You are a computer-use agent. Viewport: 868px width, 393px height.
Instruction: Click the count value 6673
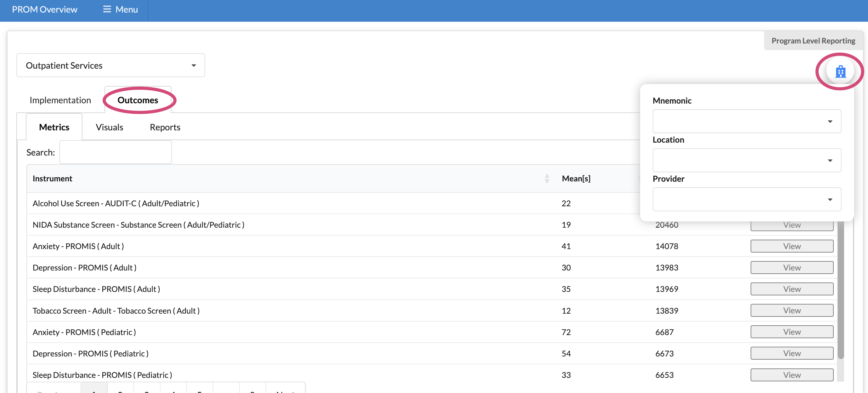click(664, 354)
